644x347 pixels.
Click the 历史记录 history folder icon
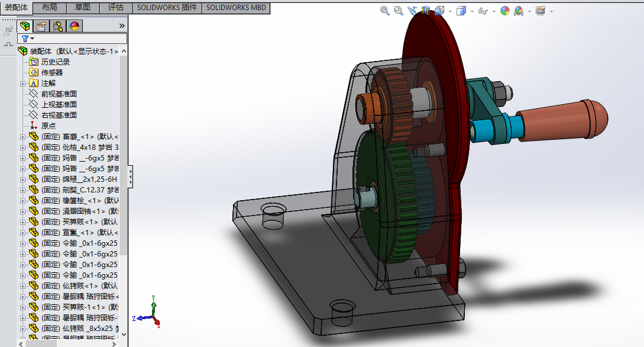click(34, 62)
